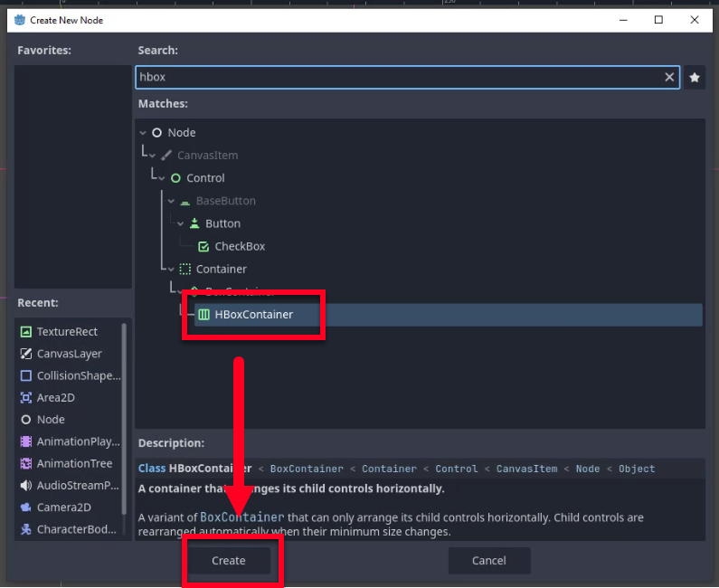Image resolution: width=719 pixels, height=588 pixels.
Task: Click the Button node icon
Action: tap(194, 223)
